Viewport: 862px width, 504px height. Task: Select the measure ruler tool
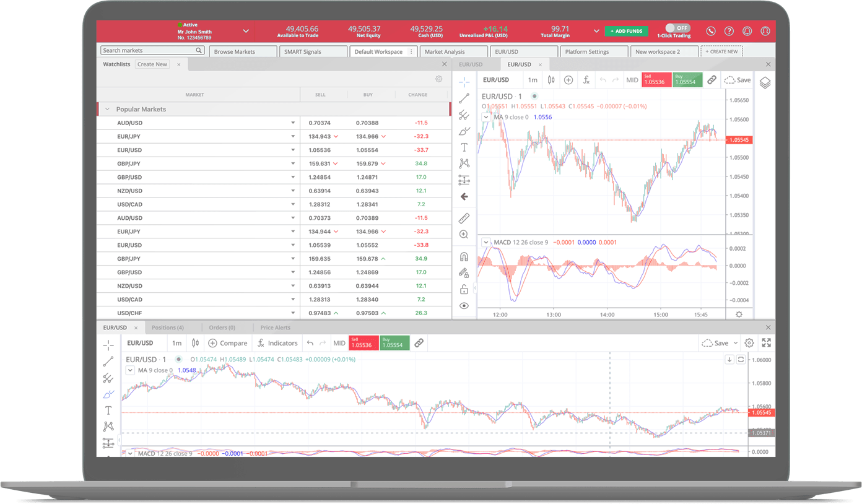click(x=464, y=218)
